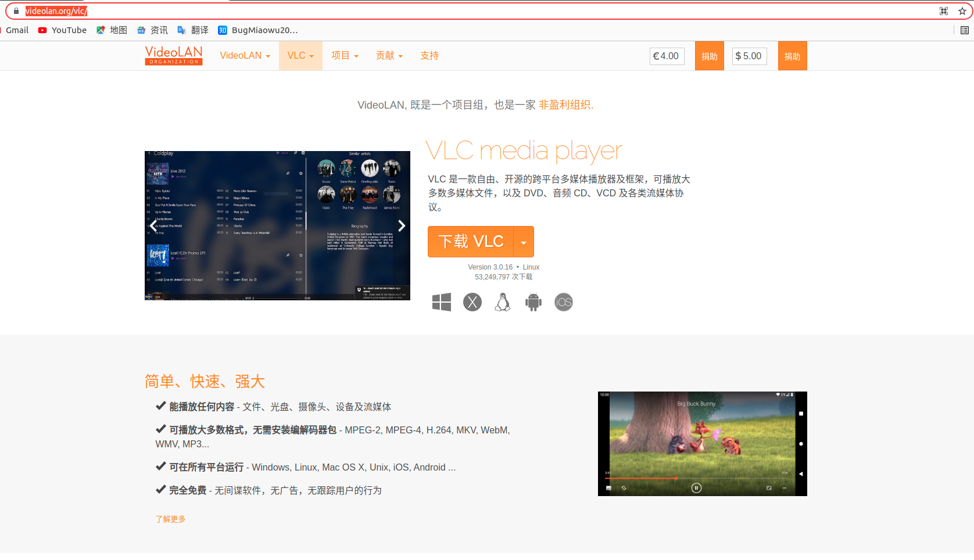Click 捐助 button next to dollar amount

[x=793, y=56]
